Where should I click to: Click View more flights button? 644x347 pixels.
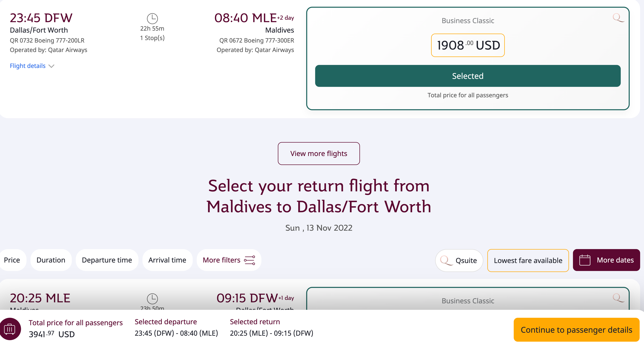(x=318, y=153)
